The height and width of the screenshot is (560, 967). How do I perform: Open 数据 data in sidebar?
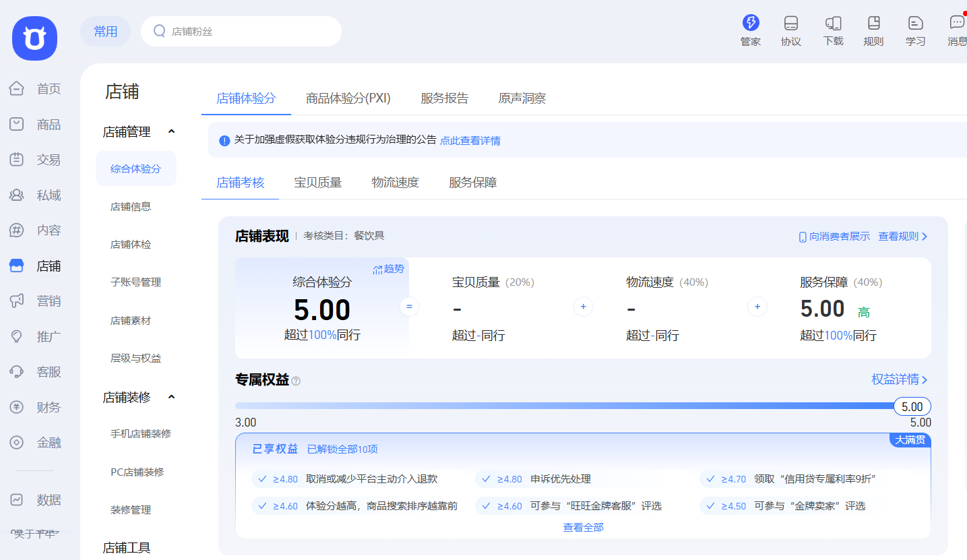coord(35,500)
